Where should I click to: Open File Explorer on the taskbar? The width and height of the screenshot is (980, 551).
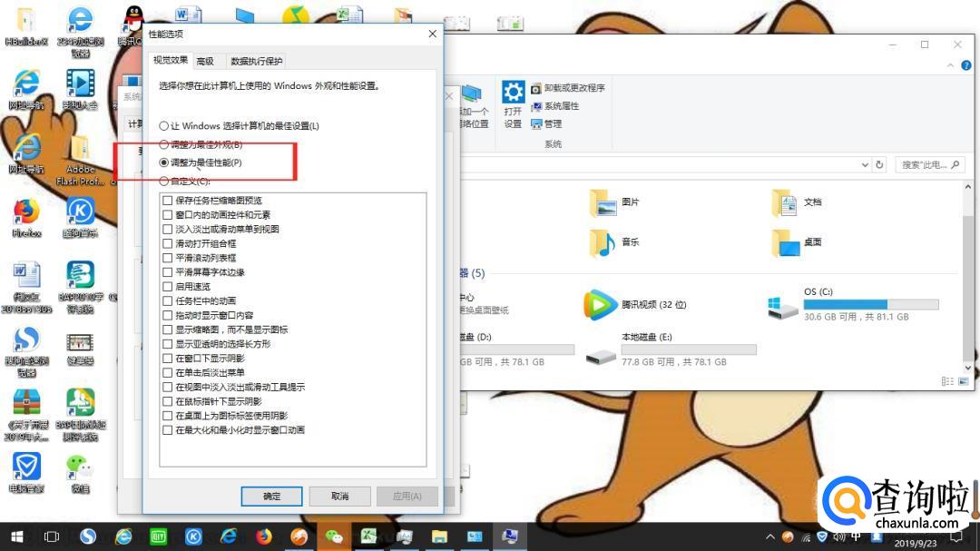439,536
